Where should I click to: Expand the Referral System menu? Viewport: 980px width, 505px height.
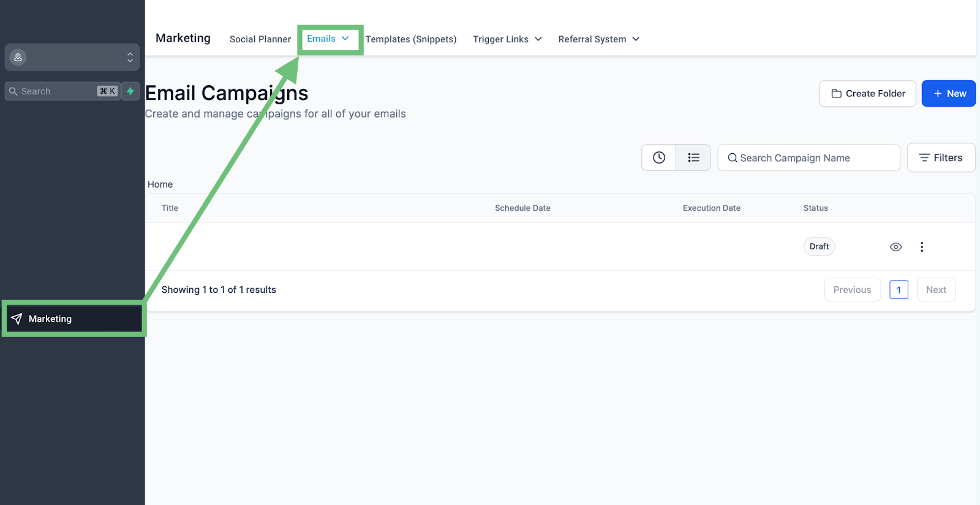coord(598,39)
